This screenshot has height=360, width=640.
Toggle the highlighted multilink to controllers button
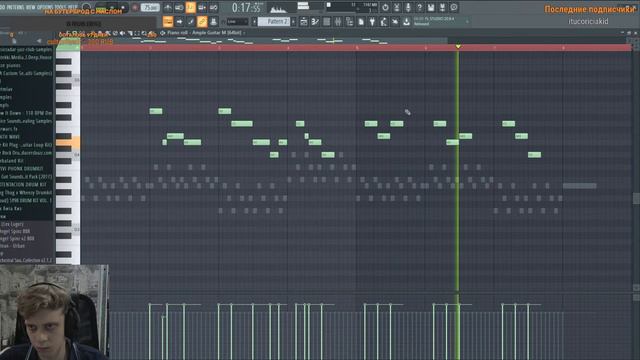(202, 22)
